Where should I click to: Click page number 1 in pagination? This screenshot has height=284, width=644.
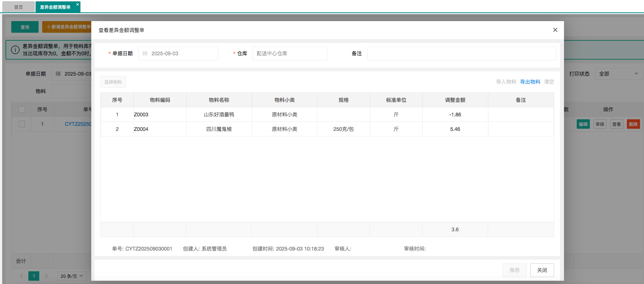[34, 276]
